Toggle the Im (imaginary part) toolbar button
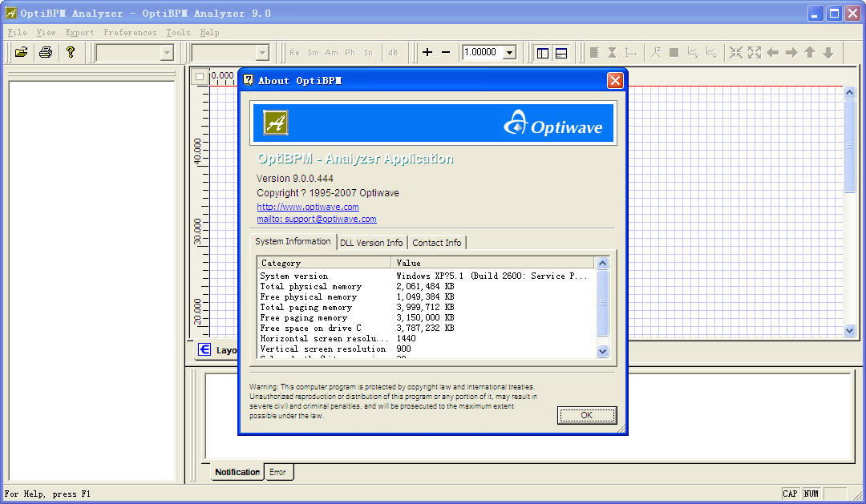Viewport: 866px width, 504px height. click(x=314, y=52)
